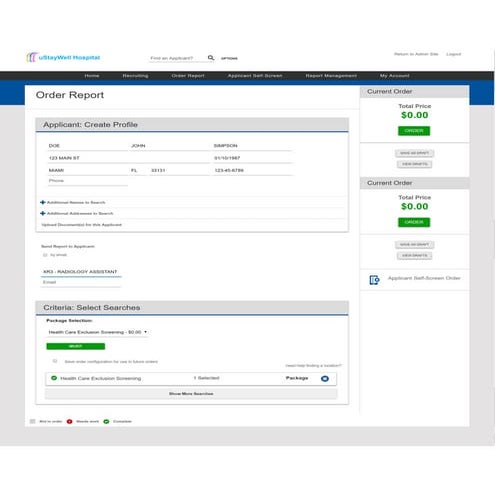Click the middle name field showing SIMPSON
The height and width of the screenshot is (495, 495).
[253, 146]
